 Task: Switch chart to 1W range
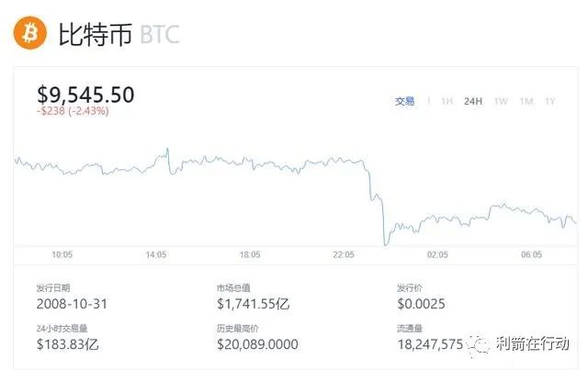click(501, 101)
